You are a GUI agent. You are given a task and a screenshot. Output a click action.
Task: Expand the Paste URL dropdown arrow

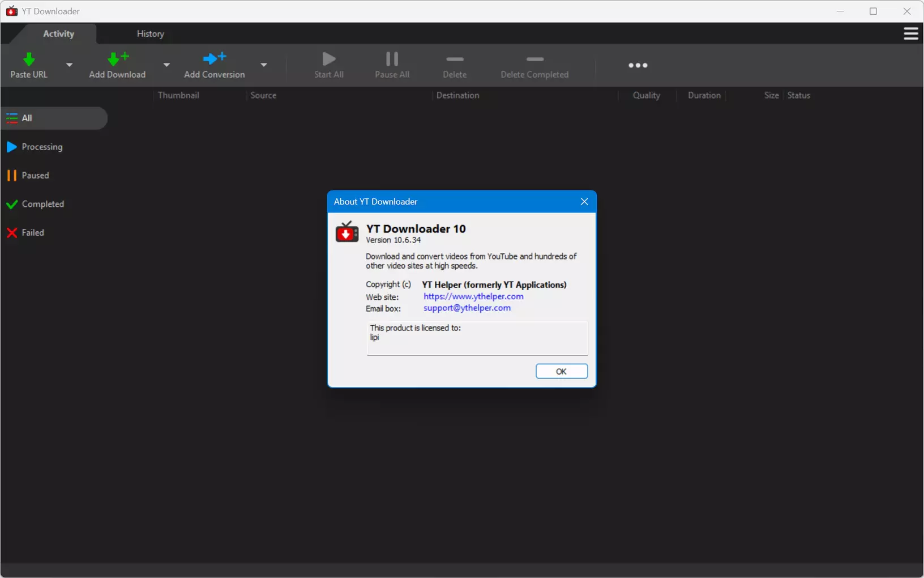pyautogui.click(x=69, y=65)
